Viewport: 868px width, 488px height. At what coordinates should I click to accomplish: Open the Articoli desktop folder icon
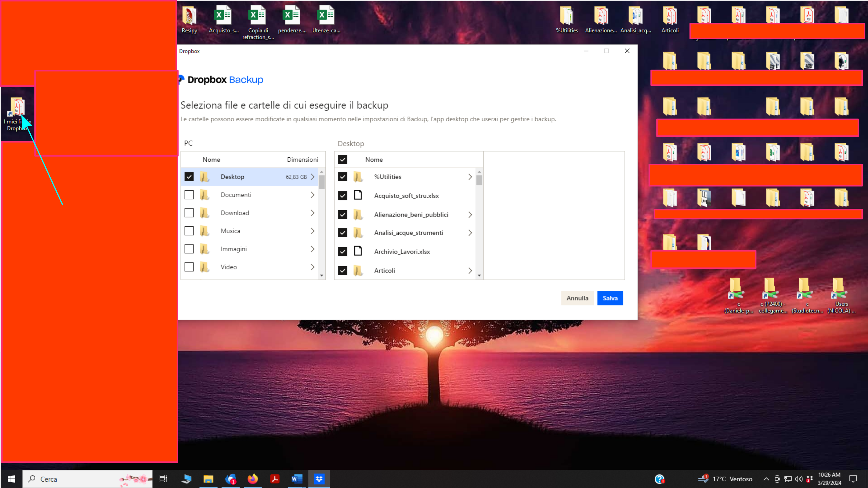[x=670, y=20]
